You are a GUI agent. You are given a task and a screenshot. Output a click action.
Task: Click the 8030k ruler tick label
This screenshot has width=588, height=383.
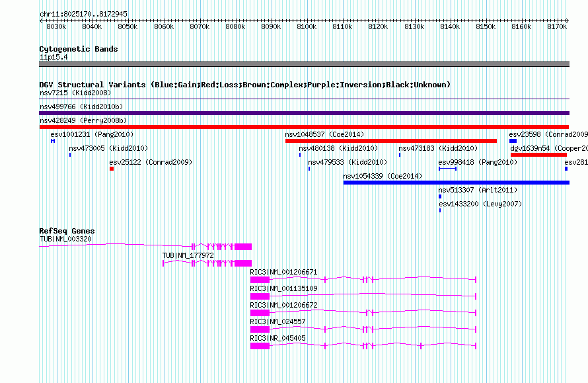click(56, 26)
